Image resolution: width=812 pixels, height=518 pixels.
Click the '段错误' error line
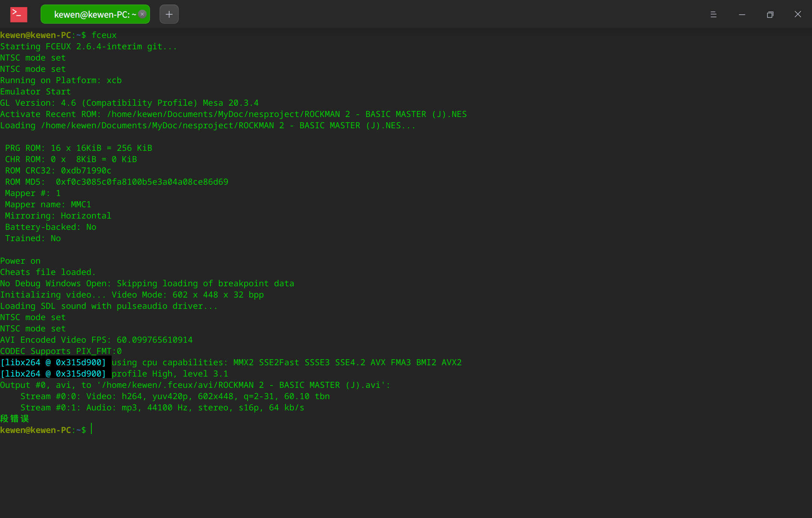[15, 419]
